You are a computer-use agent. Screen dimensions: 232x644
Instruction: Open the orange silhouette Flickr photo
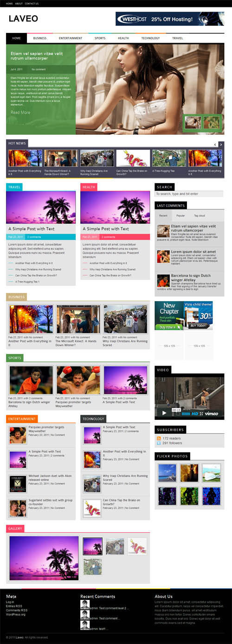point(189,473)
